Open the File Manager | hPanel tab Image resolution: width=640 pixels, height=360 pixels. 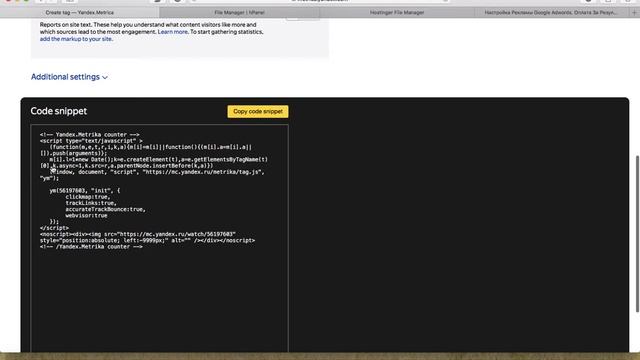click(240, 13)
